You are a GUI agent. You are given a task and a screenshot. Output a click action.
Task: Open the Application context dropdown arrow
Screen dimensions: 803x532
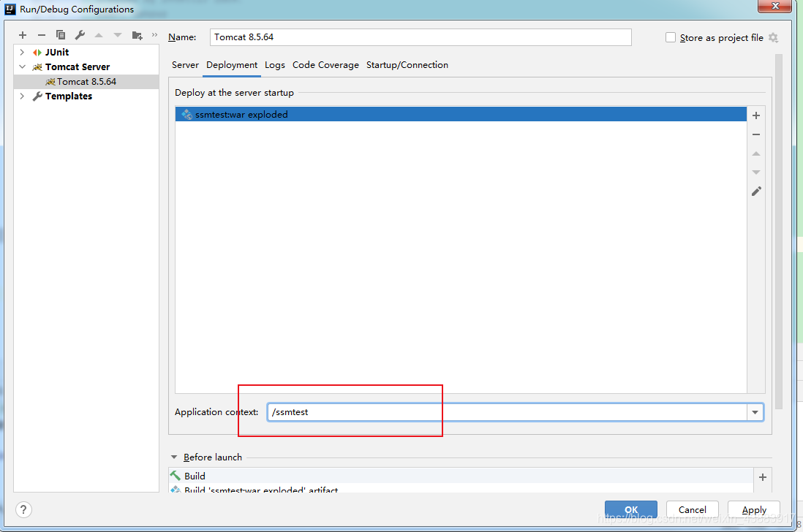point(755,412)
